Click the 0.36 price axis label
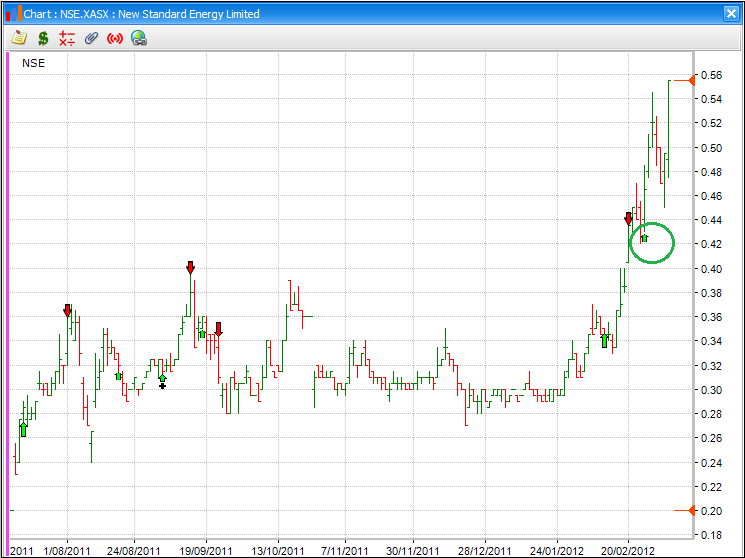745x558 pixels. 711,317
